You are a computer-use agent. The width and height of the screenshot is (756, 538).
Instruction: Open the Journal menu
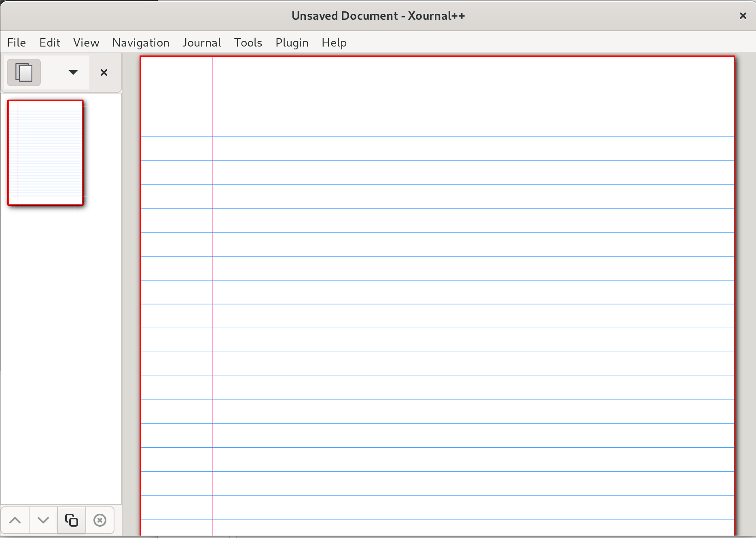tap(202, 43)
